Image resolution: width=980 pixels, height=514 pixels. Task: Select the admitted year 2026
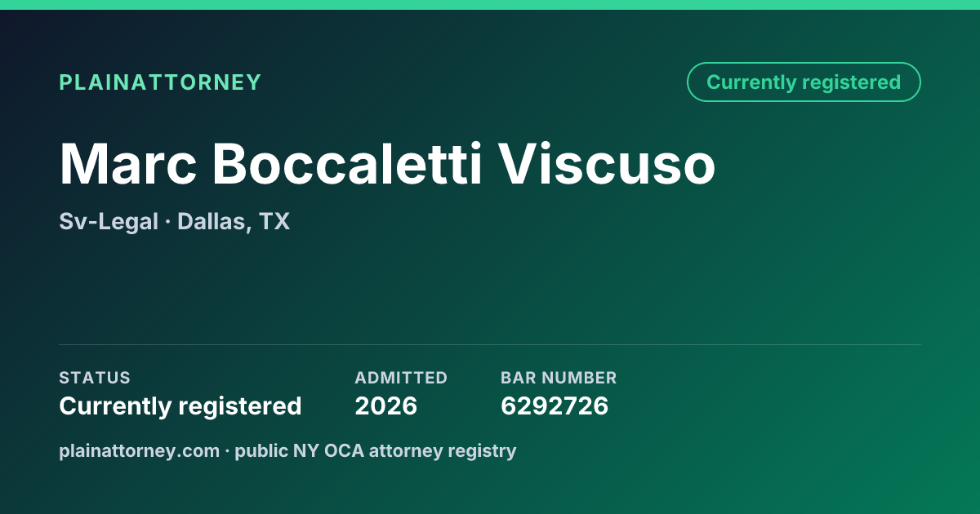point(386,405)
